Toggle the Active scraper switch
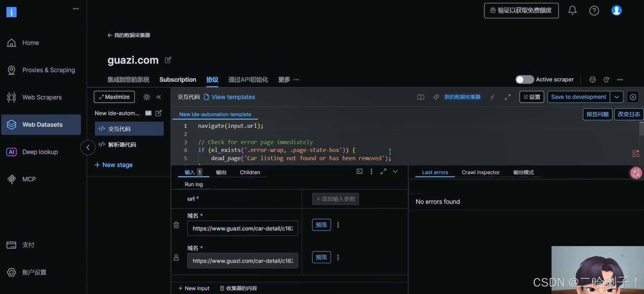This screenshot has height=294, width=644. tap(524, 79)
